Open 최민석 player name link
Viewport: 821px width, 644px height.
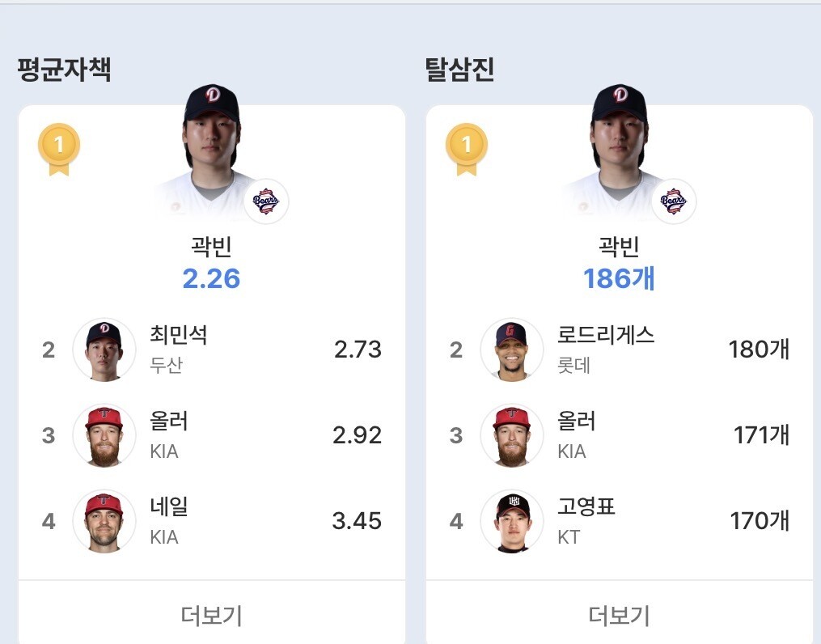(179, 335)
